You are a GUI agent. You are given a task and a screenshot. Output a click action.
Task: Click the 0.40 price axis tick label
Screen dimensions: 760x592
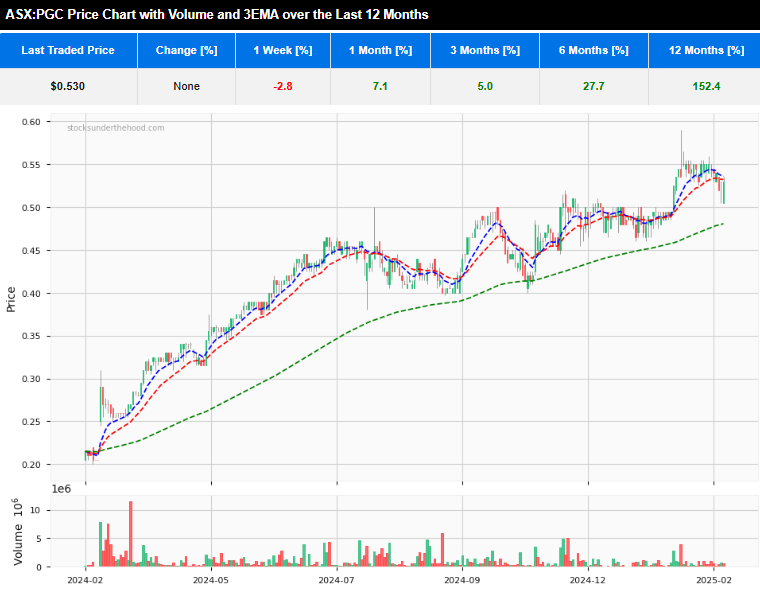[31, 294]
